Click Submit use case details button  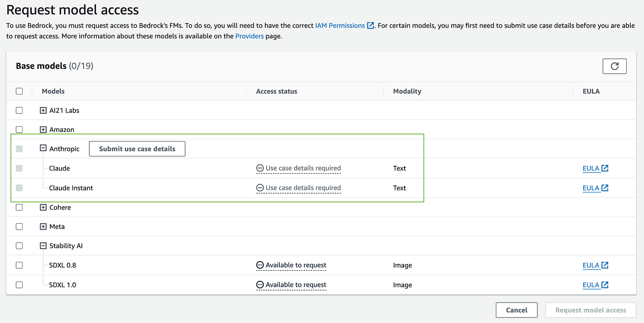137,149
